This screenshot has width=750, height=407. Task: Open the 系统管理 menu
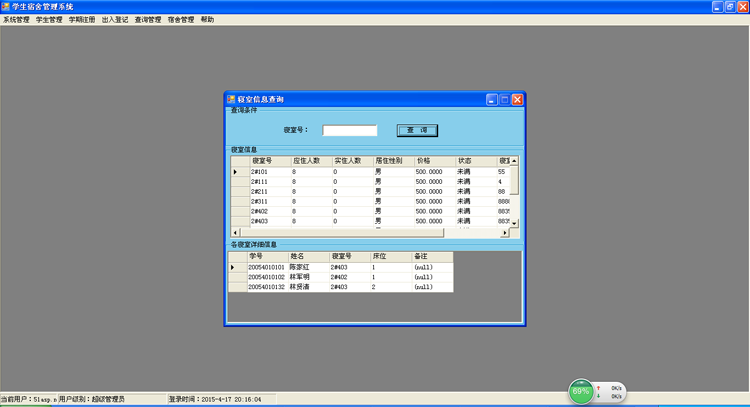16,19
